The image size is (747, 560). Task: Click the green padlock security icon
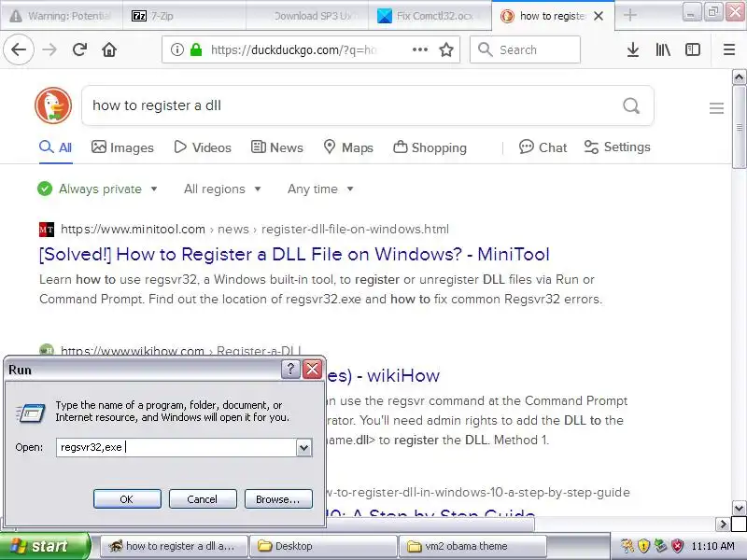pyautogui.click(x=196, y=49)
